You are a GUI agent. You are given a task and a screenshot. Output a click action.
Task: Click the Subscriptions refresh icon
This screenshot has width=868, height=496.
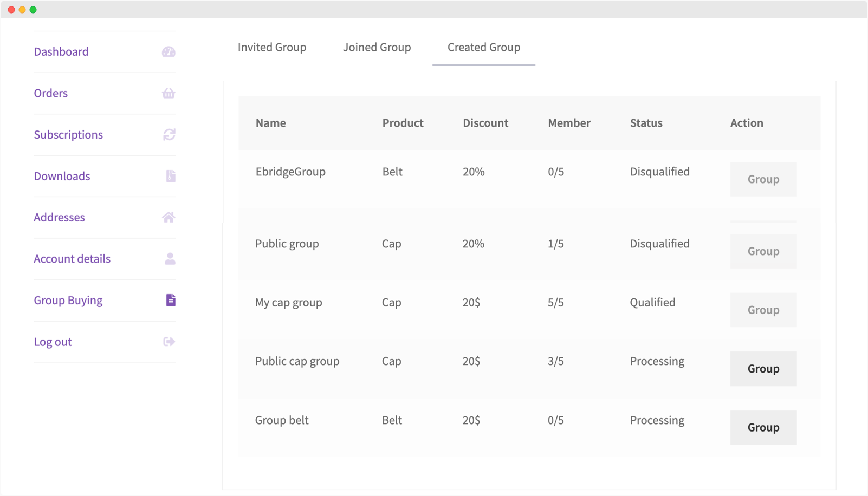169,134
